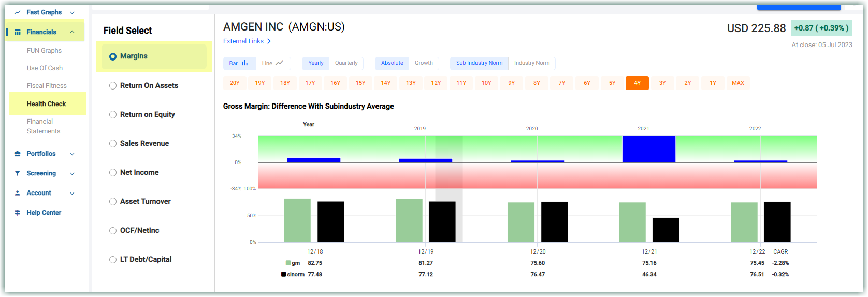Screen dimensions: 868x297
Task: Expand the Fast Graphs menu chevron
Action: (x=72, y=12)
